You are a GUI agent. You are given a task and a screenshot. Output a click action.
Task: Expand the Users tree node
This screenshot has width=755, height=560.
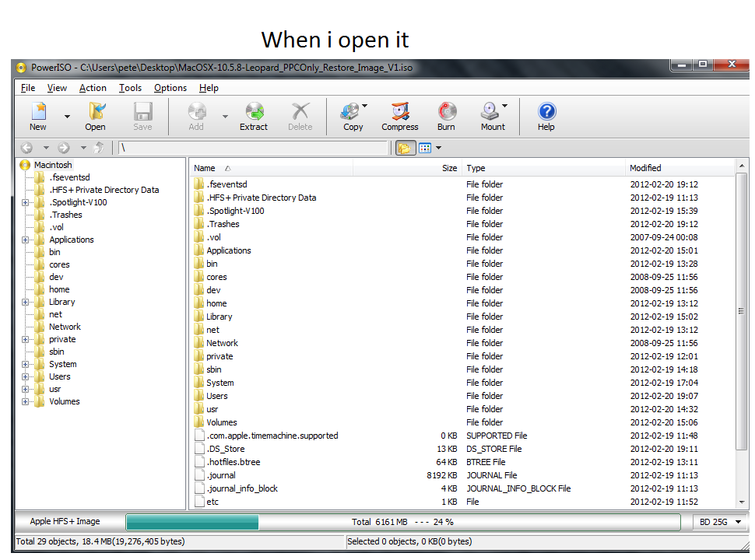coord(25,376)
